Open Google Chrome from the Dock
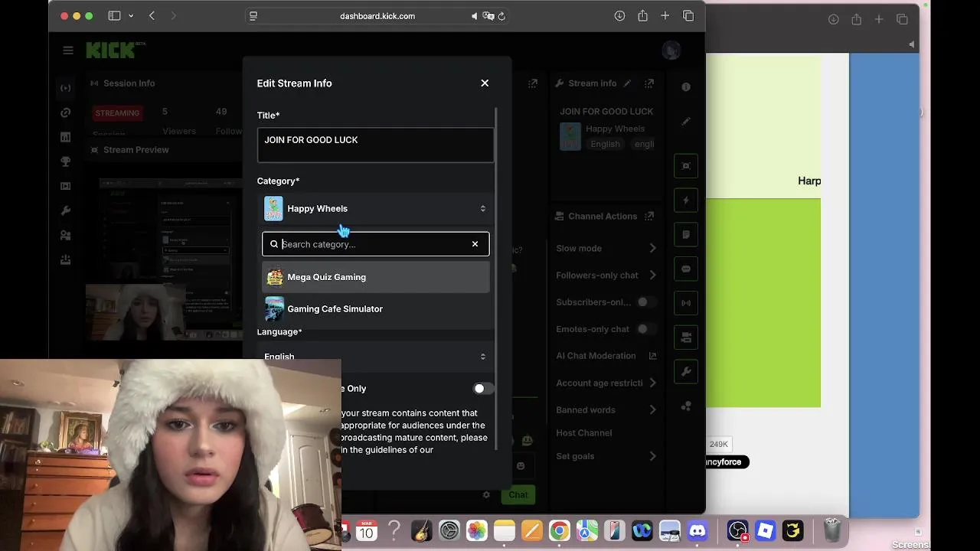The width and height of the screenshot is (980, 551). click(x=559, y=530)
